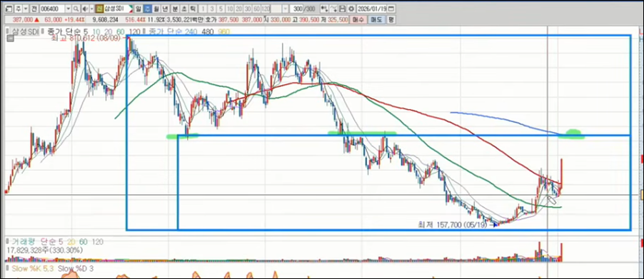644x279 pixels.
Task: Click the continuous query icon after 300/300
Action: [324, 9]
